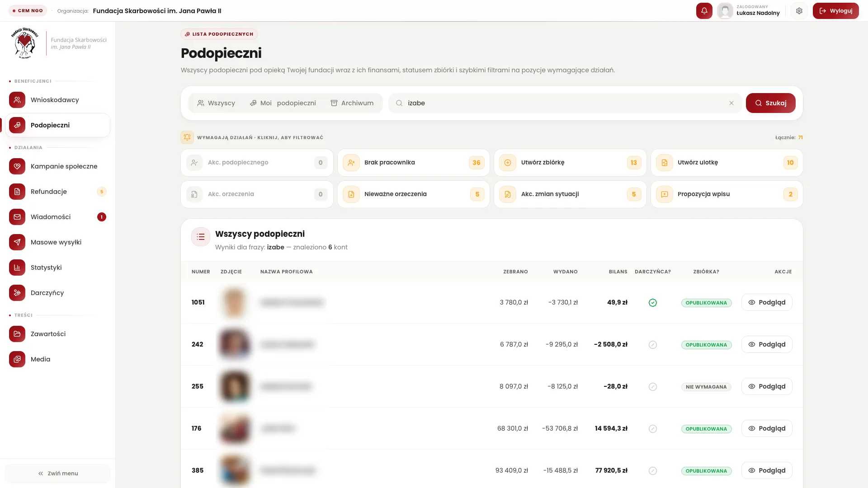Click the Wyloguj button
868x488 pixels.
click(835, 11)
